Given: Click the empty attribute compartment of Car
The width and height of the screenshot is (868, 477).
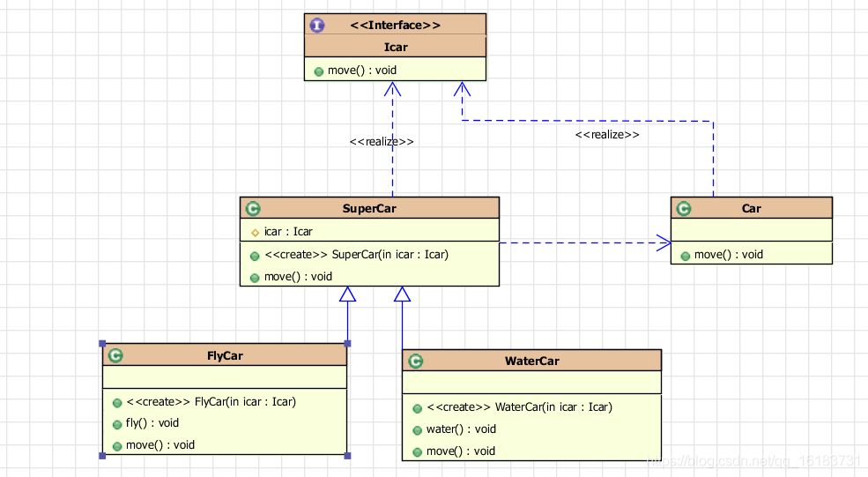Looking at the screenshot, I should pyautogui.click(x=751, y=230).
